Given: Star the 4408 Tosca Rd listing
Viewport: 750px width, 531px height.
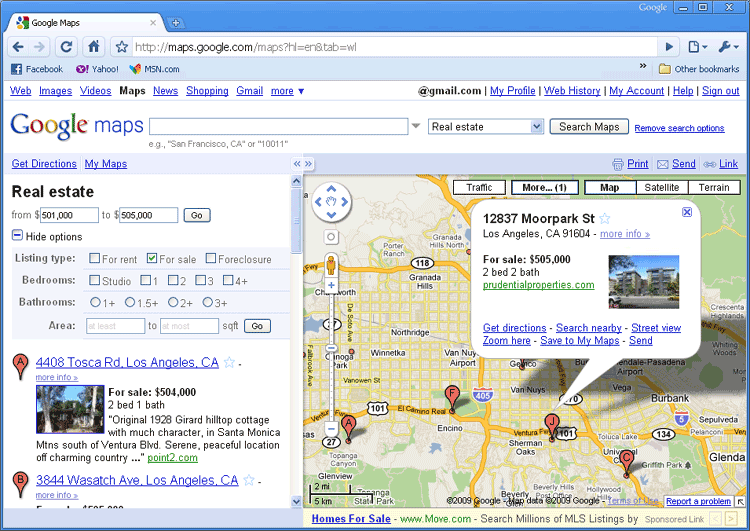Looking at the screenshot, I should coord(230,362).
